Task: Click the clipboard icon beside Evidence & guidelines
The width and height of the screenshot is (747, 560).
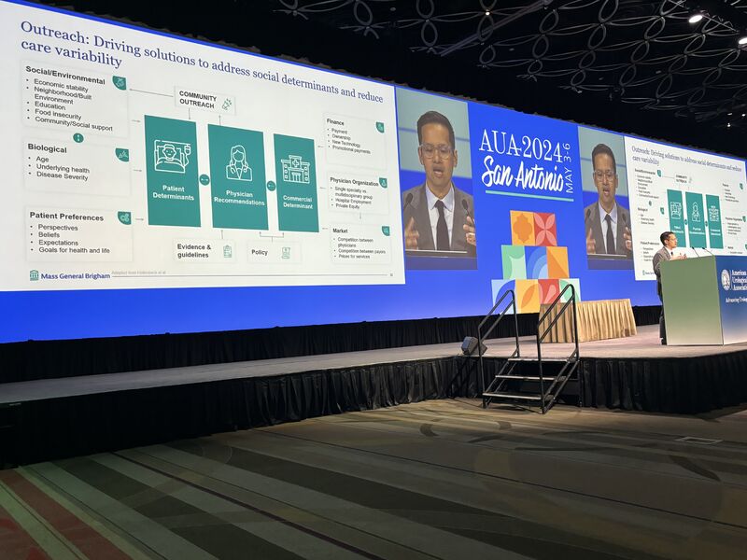Action: point(228,251)
